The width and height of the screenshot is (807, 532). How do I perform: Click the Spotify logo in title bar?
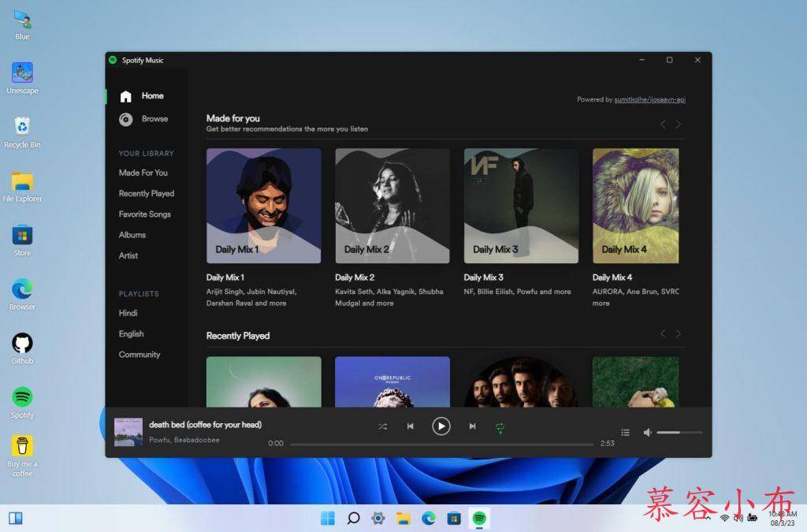click(113, 60)
